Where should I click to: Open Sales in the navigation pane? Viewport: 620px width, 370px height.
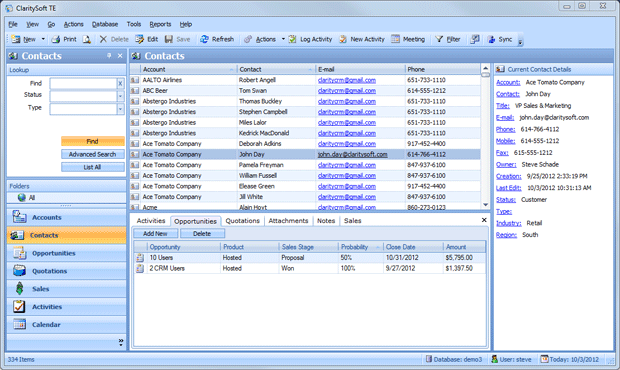point(66,289)
